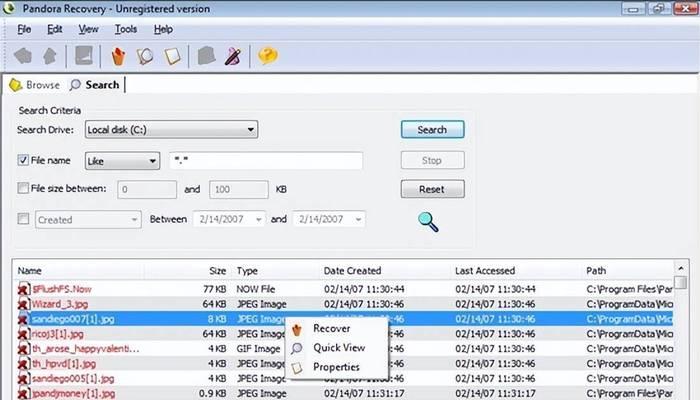Select file th_hpvd[1].jpg
700x400 pixels.
click(x=64, y=364)
